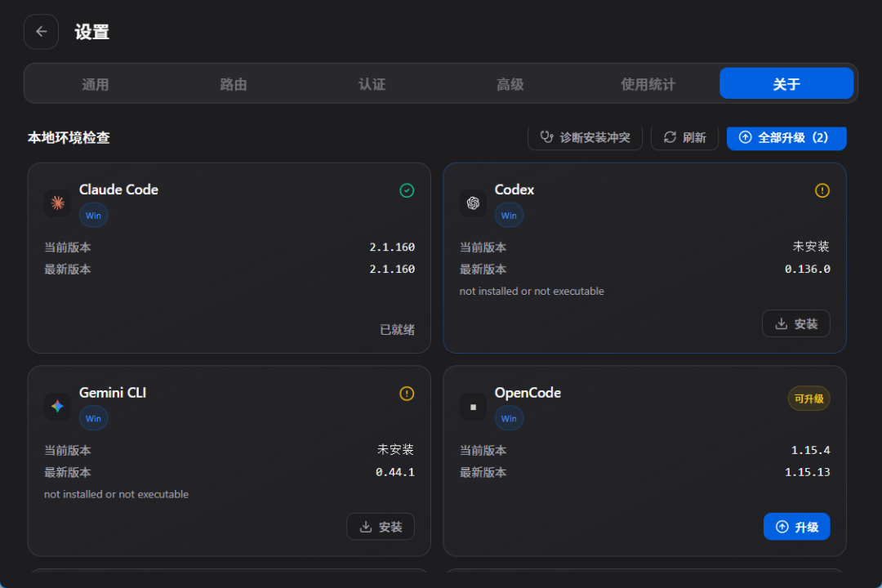Click Gemini CLI not installed or not executable message
The height and width of the screenshot is (588, 882).
click(117, 495)
